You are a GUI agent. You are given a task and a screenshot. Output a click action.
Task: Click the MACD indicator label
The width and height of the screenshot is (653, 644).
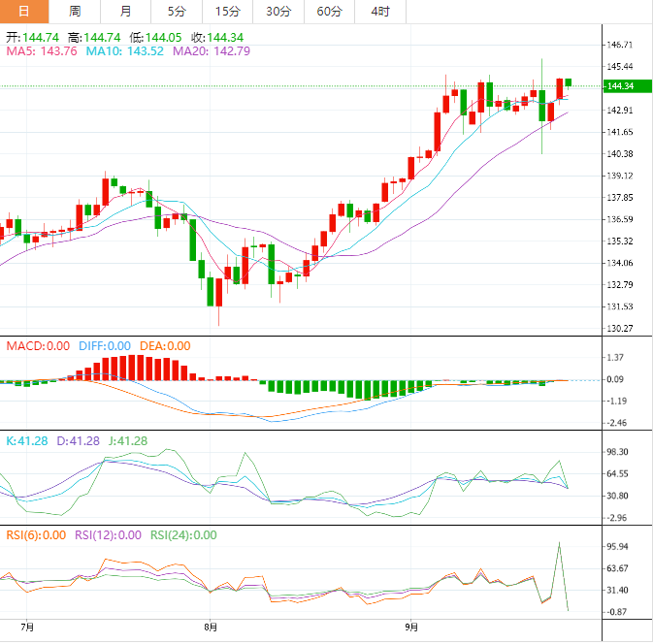coord(38,346)
